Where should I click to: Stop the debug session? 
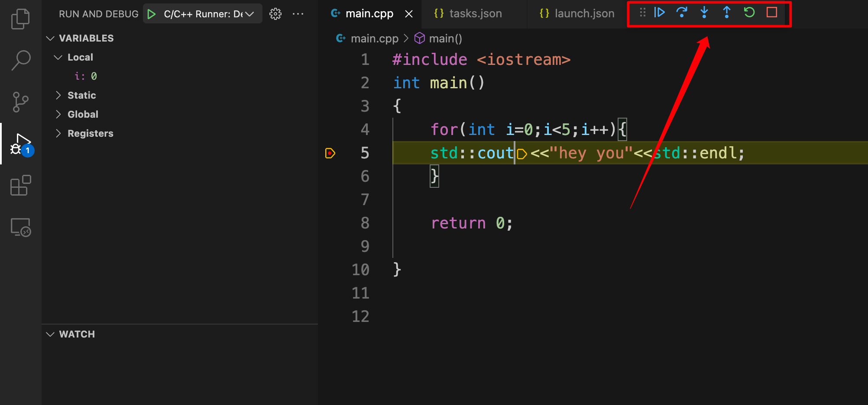point(772,13)
